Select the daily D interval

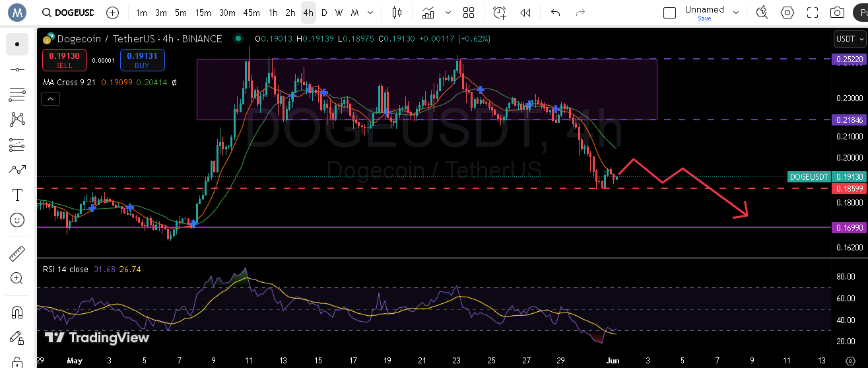324,13
